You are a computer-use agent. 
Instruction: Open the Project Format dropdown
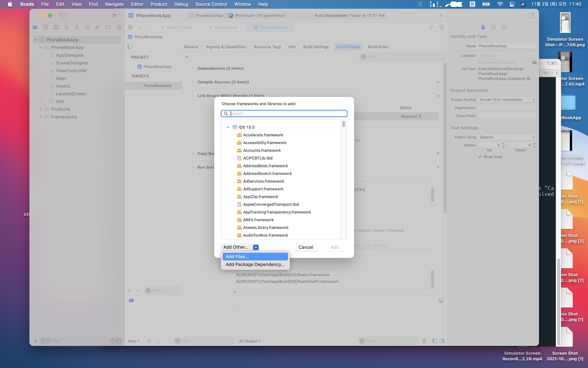point(507,100)
